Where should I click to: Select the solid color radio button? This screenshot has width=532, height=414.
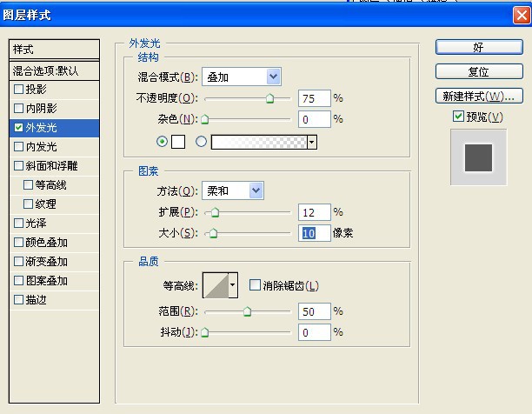pyautogui.click(x=162, y=142)
